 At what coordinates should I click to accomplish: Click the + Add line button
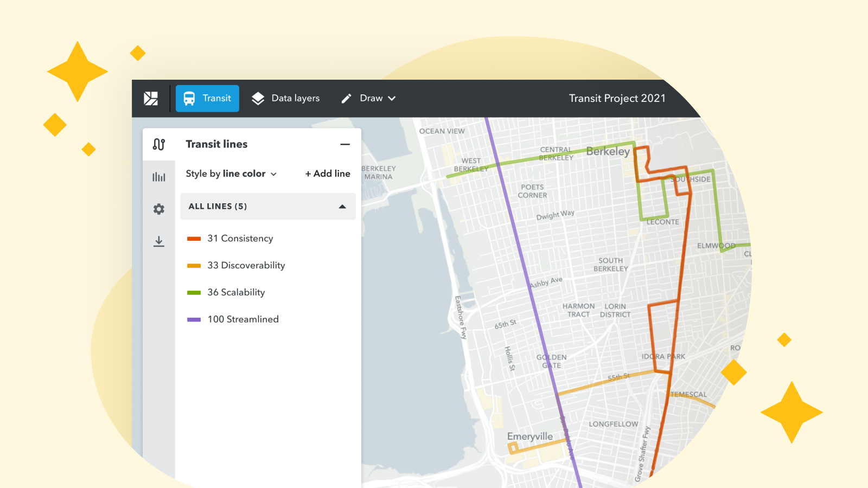(x=327, y=174)
